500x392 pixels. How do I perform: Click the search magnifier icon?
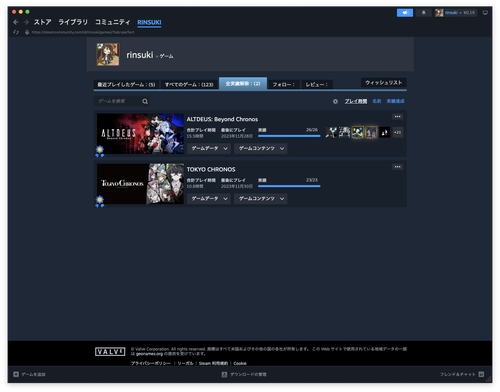pyautogui.click(x=145, y=101)
